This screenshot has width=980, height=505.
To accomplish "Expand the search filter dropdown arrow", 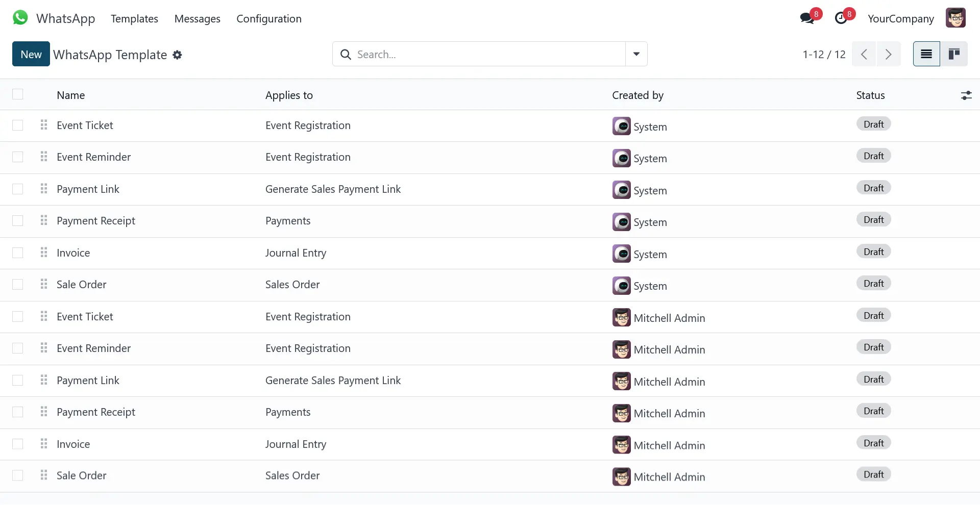I will click(x=636, y=54).
